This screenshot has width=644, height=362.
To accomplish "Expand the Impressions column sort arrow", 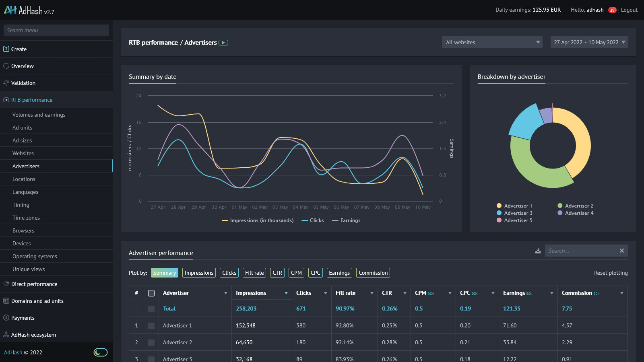I will tap(286, 293).
